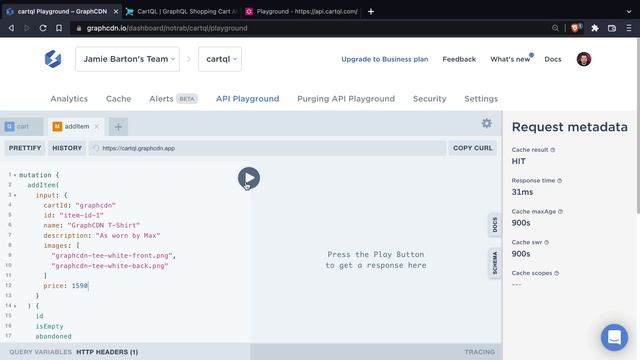Show the browser tab list chevron
Viewport: 640px width, 360px height.
coord(629,11)
